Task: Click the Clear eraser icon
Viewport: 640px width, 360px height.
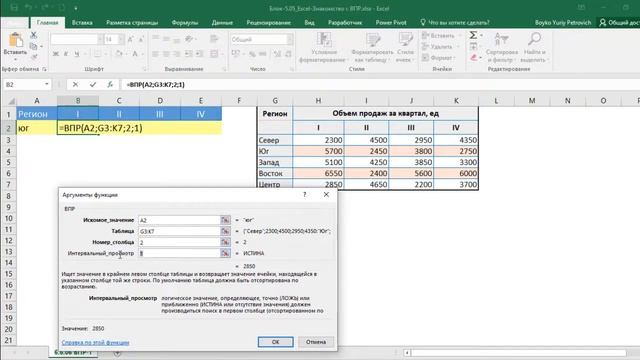Action: click(x=473, y=58)
